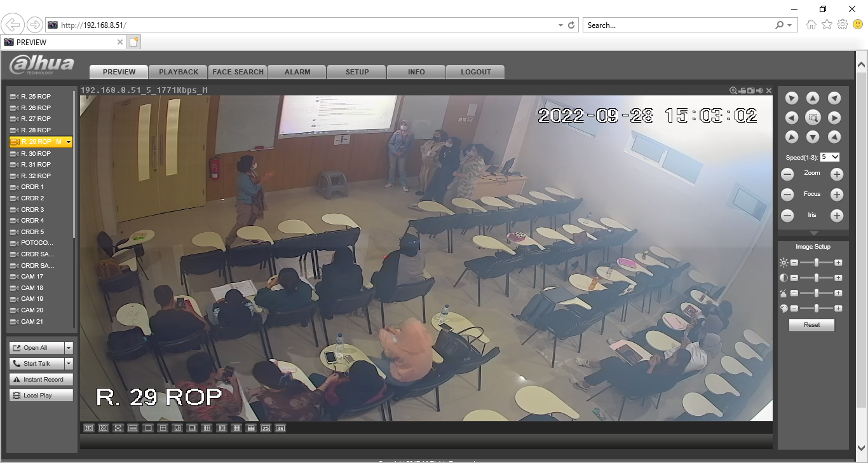Open the browser search provider dropdown

789,25
